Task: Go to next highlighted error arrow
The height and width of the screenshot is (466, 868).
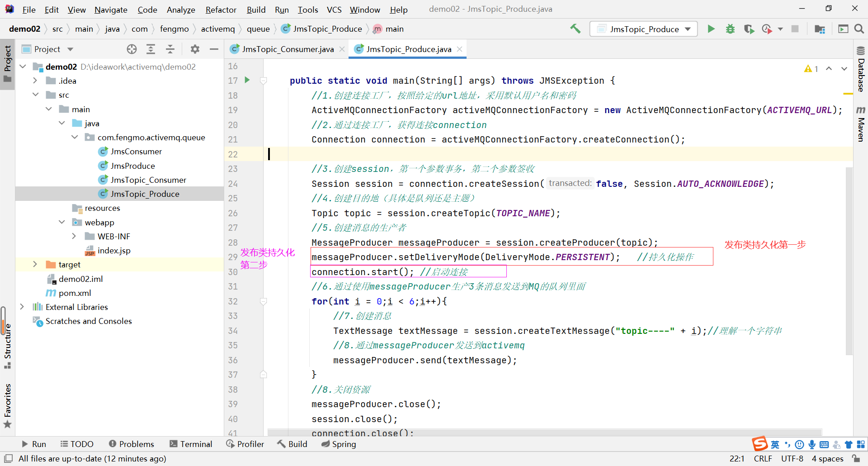Action: point(844,69)
